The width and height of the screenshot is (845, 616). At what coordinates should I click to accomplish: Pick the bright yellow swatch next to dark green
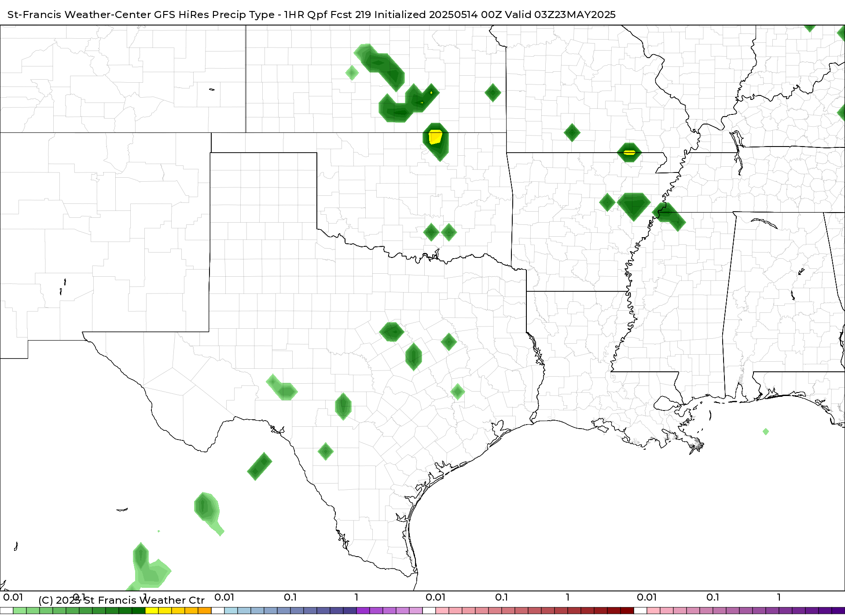[x=152, y=611]
